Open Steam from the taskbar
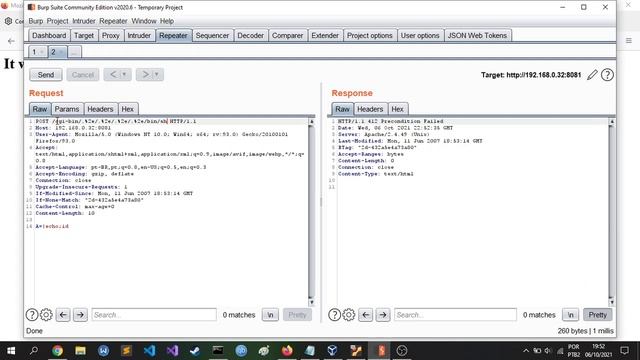This screenshot has width=640, height=360. (195, 351)
